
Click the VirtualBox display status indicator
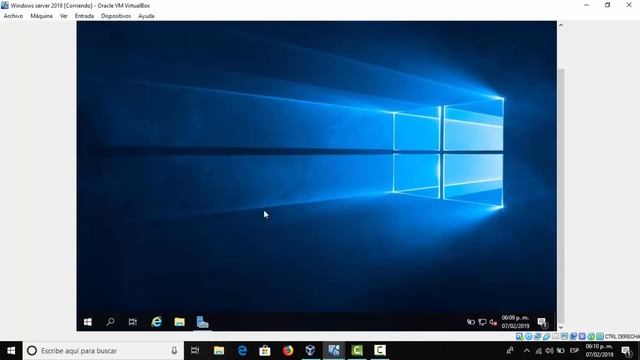564,336
